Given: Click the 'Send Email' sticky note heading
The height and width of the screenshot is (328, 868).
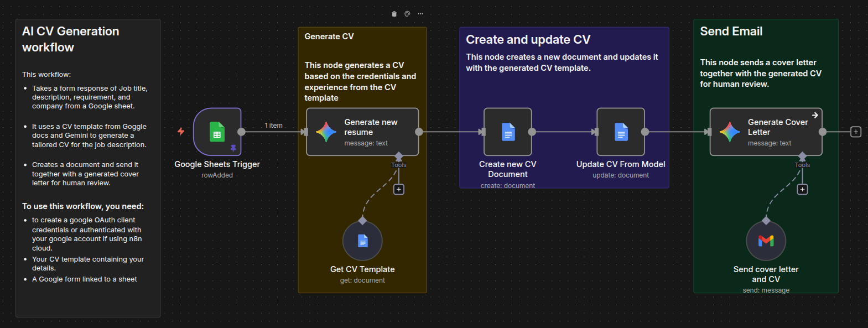Looking at the screenshot, I should pos(731,32).
